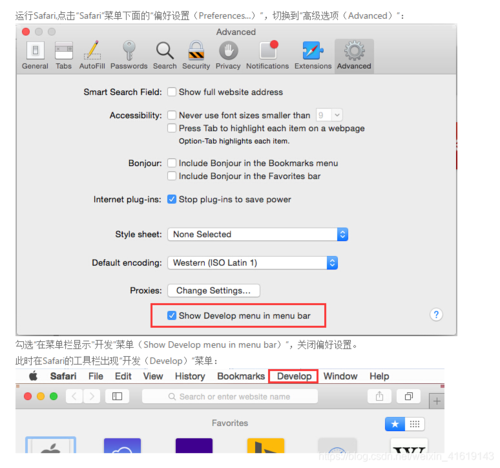This screenshot has width=500, height=468.
Task: Enable Show full website address
Action: tap(172, 92)
